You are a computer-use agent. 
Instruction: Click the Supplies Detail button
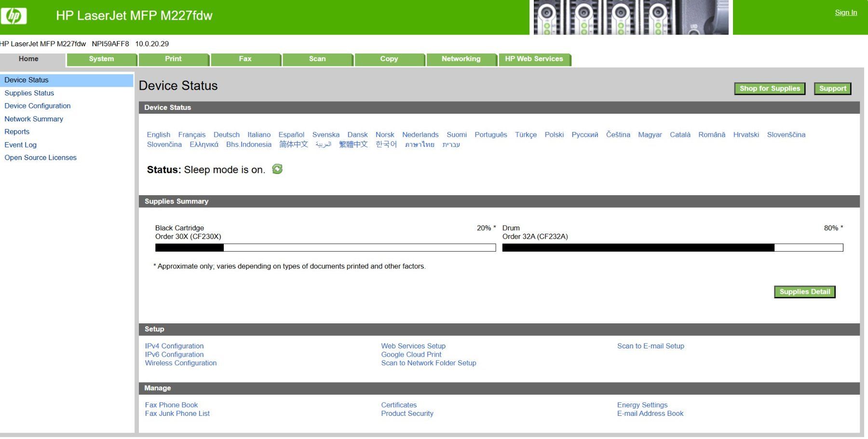805,292
